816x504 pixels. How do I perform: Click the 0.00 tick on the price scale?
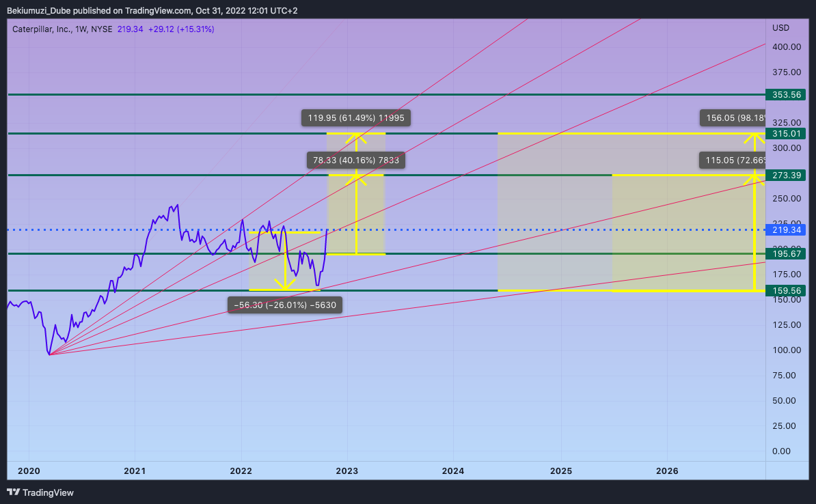[x=782, y=451]
